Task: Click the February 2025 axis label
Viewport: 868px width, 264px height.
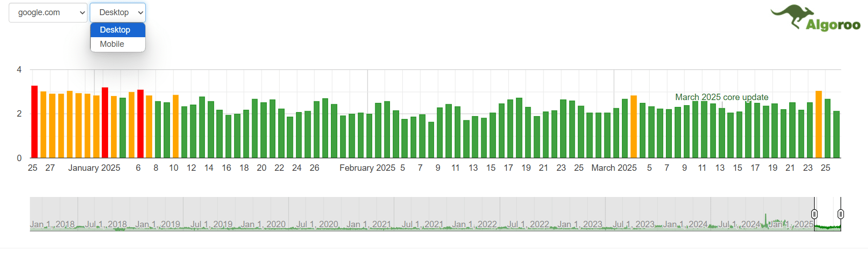Action: pos(367,168)
